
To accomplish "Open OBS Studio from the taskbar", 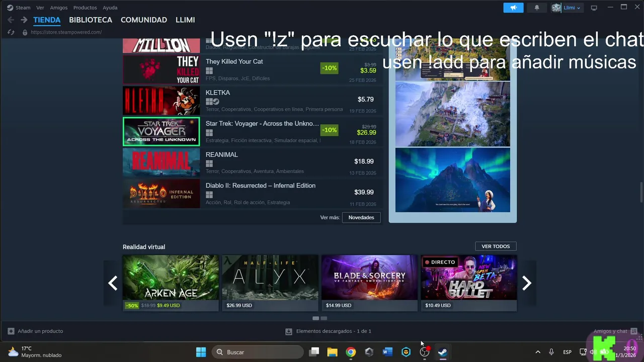I will click(x=425, y=352).
